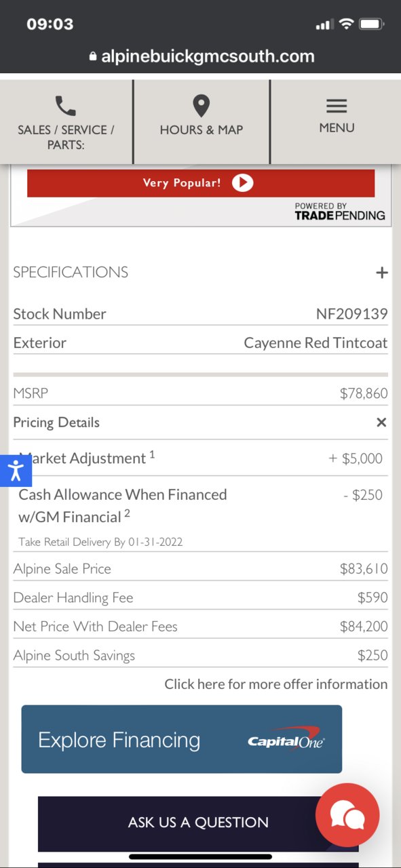The height and width of the screenshot is (868, 401).
Task: Tap the lock icon in address bar
Action: pos(94,56)
